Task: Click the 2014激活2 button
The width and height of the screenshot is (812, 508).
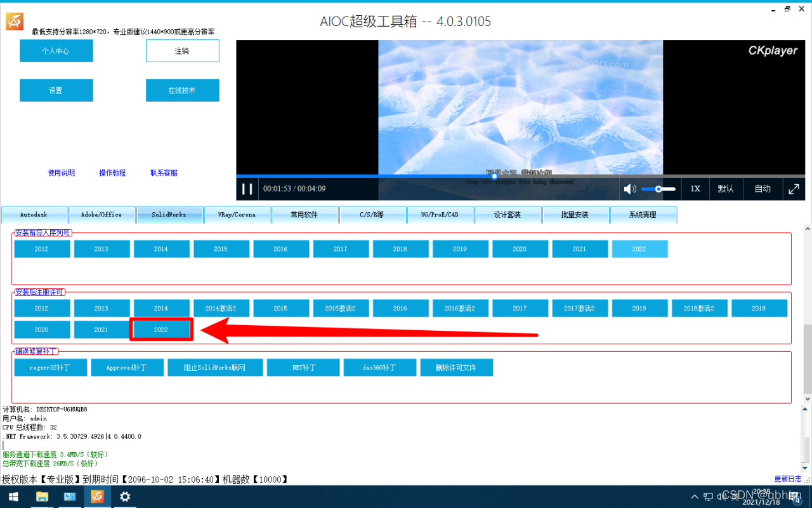Action: click(x=221, y=308)
